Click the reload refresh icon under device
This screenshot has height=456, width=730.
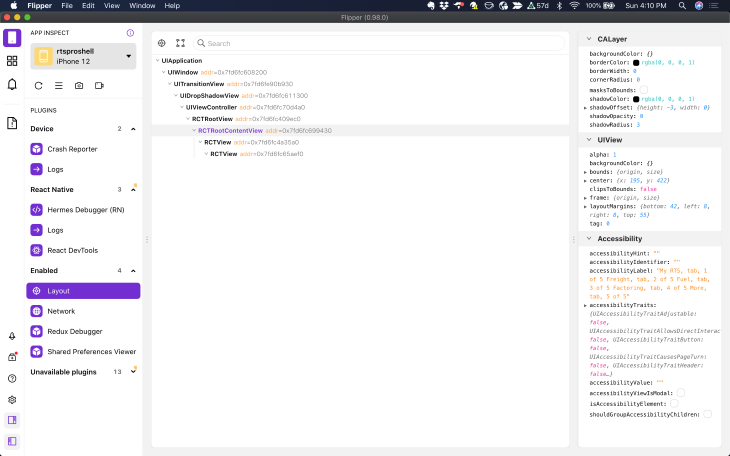coord(39,86)
